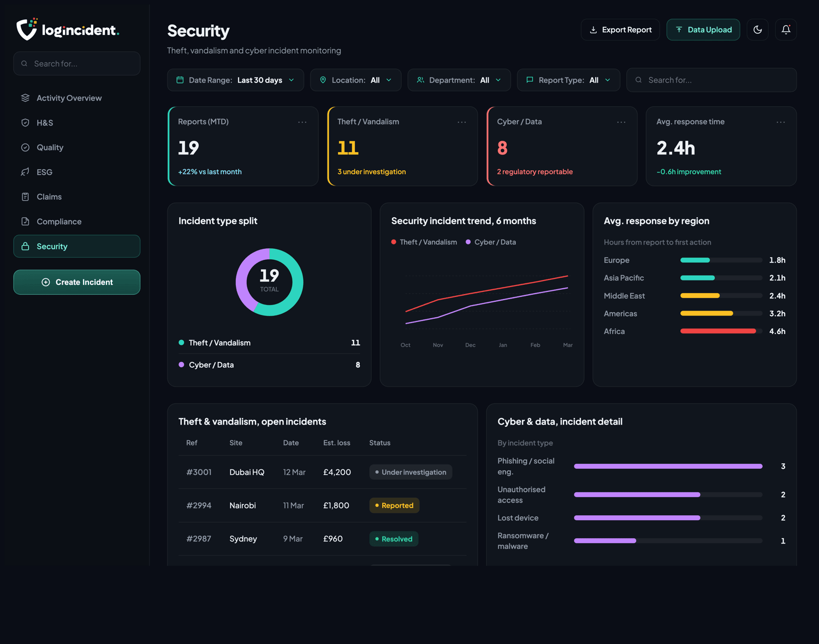This screenshot has height=644, width=819.
Task: Click the ESG leaf icon
Action: pos(25,172)
